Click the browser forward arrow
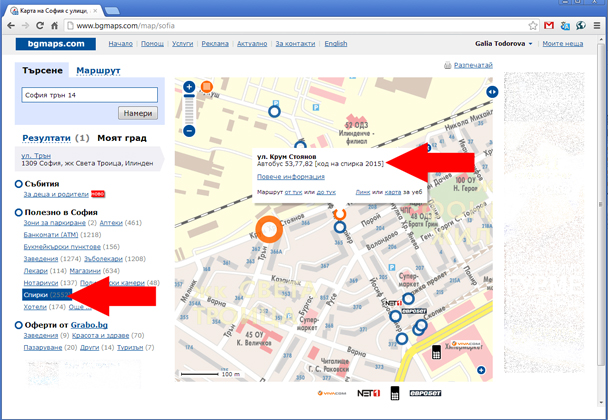This screenshot has height=420, width=608. click(26, 26)
